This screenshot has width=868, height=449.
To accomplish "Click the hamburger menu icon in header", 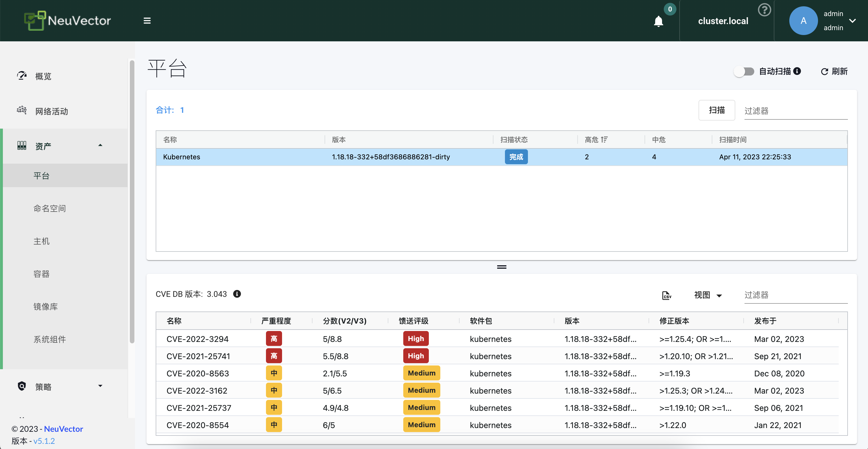I will point(147,21).
